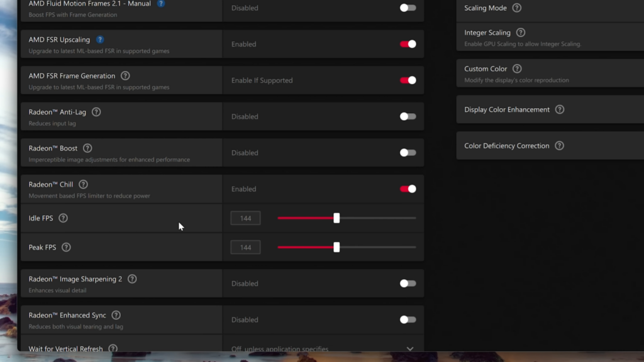Click question mark next to Radeon Boost
The height and width of the screenshot is (362, 644).
tap(87, 148)
